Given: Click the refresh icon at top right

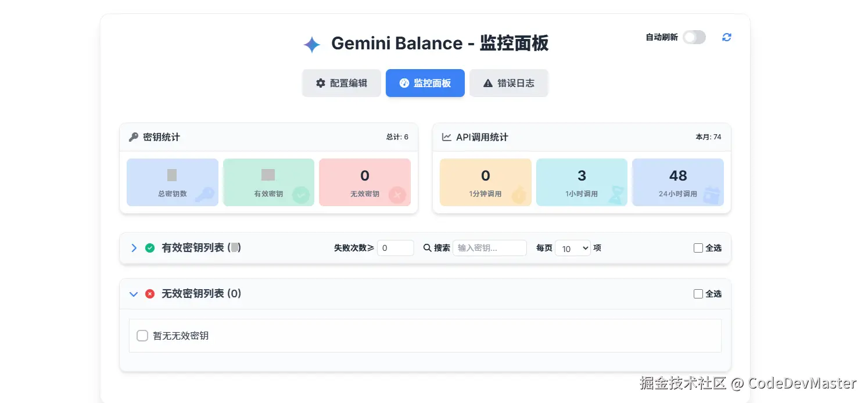Looking at the screenshot, I should [726, 37].
